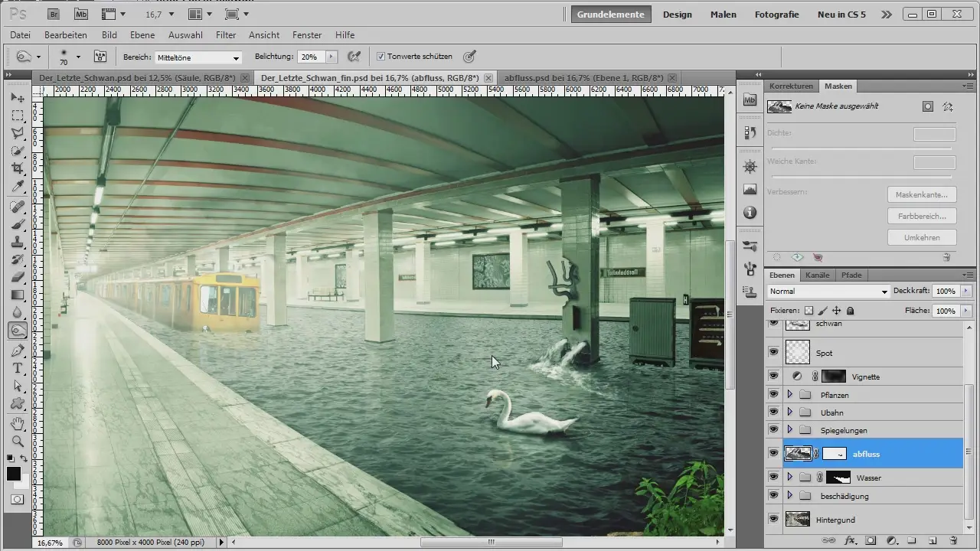
Task: Expand the Pflanzen layer group
Action: pyautogui.click(x=789, y=394)
